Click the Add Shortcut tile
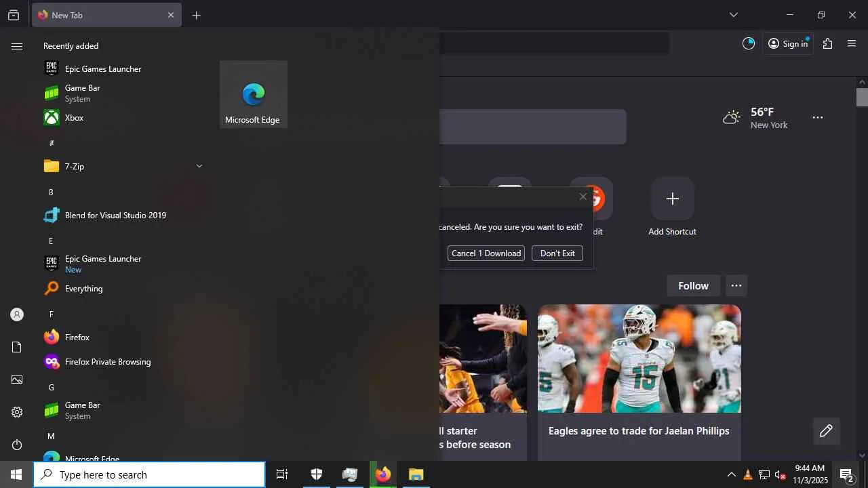The height and width of the screenshot is (488, 868). click(x=672, y=207)
